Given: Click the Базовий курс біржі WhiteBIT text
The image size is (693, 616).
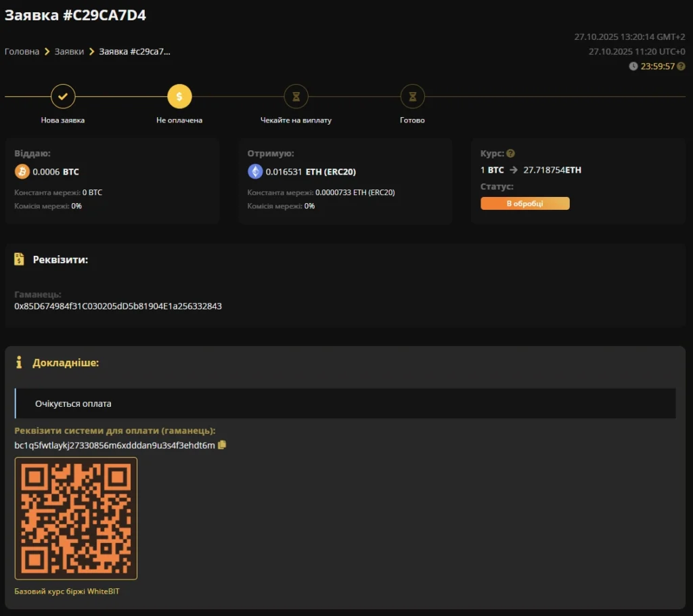Looking at the screenshot, I should 67,591.
